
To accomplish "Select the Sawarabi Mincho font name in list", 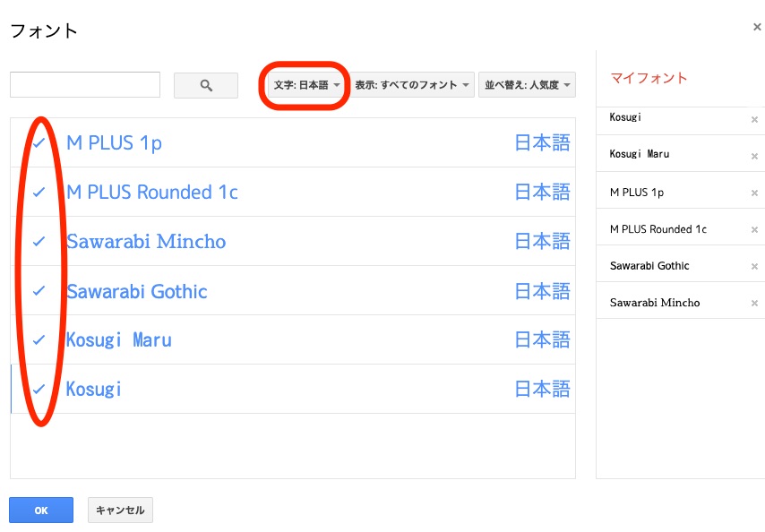I will click(146, 242).
